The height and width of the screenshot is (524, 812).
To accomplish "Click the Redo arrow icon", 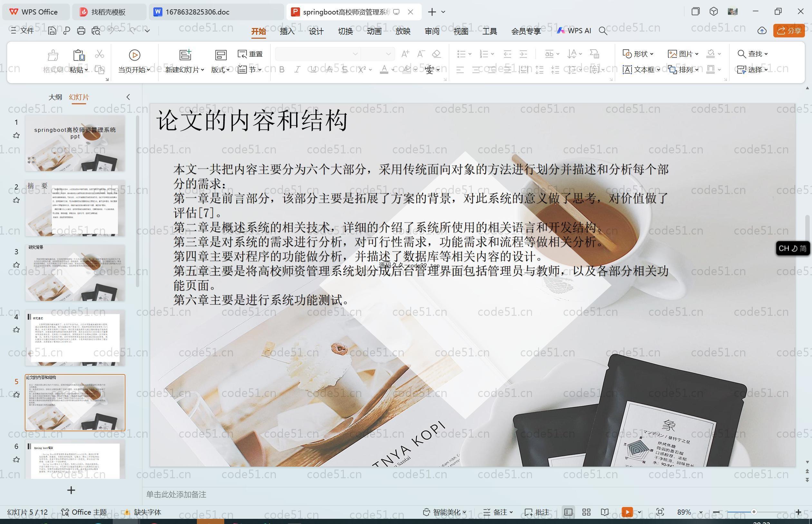I will [133, 31].
